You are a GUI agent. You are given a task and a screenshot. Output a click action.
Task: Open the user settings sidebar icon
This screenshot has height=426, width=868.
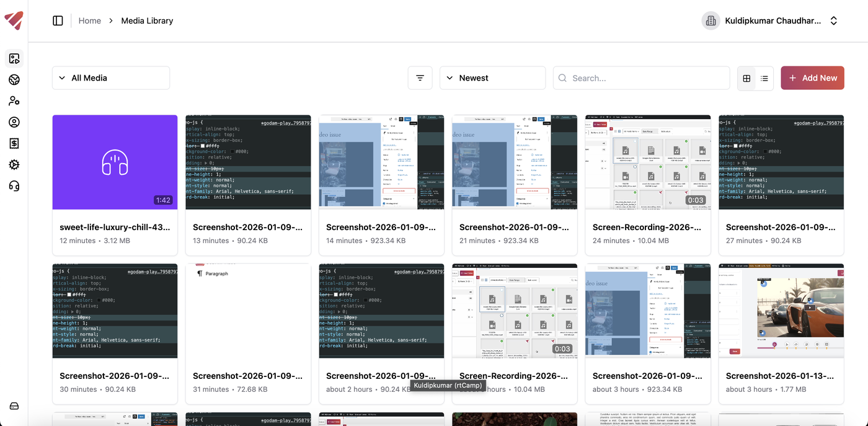14,101
